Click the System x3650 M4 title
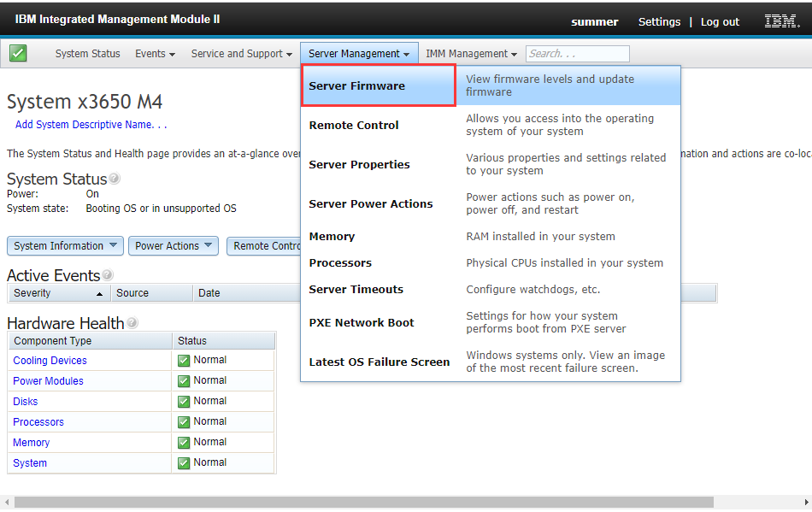812x512 pixels. tap(85, 102)
